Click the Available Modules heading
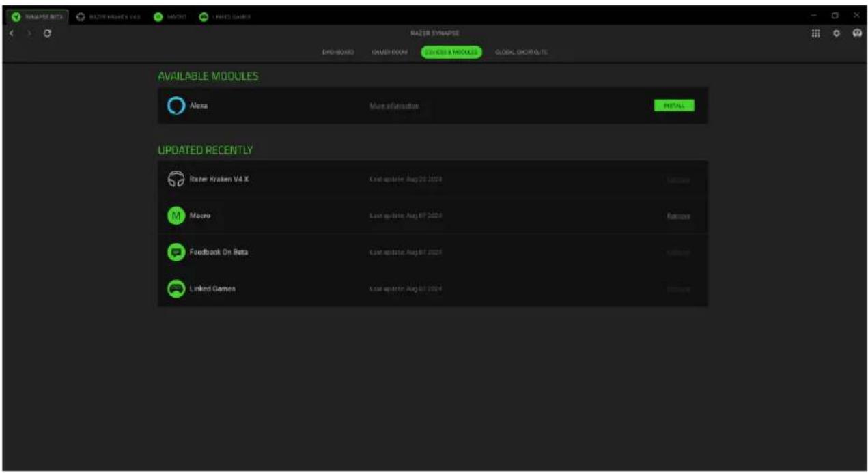This screenshot has height=473, width=868. tap(208, 76)
